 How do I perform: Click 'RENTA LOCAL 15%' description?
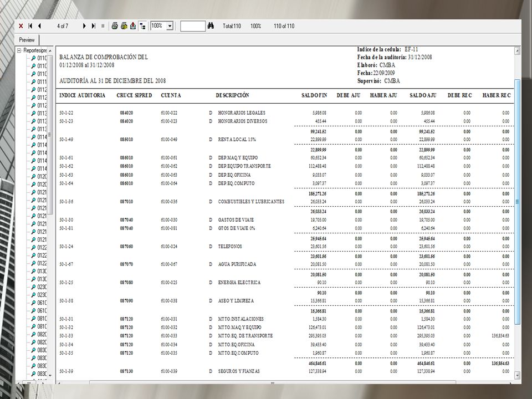pyautogui.click(x=237, y=140)
